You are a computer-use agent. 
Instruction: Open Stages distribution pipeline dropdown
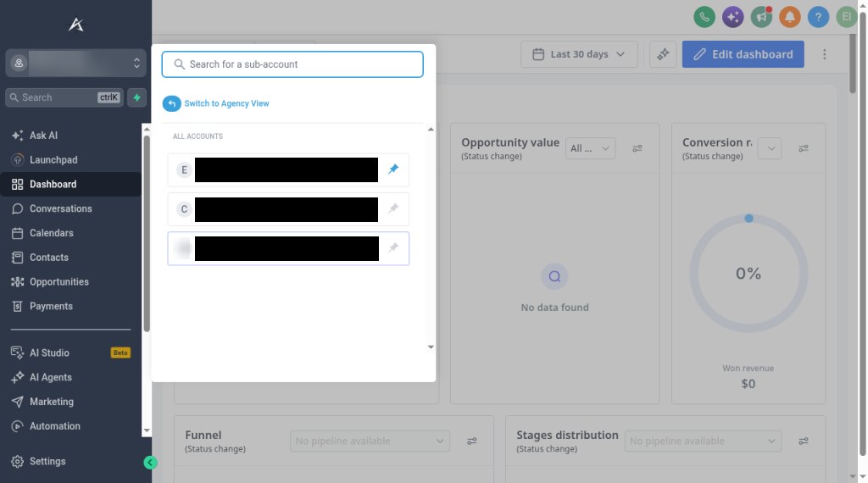703,441
